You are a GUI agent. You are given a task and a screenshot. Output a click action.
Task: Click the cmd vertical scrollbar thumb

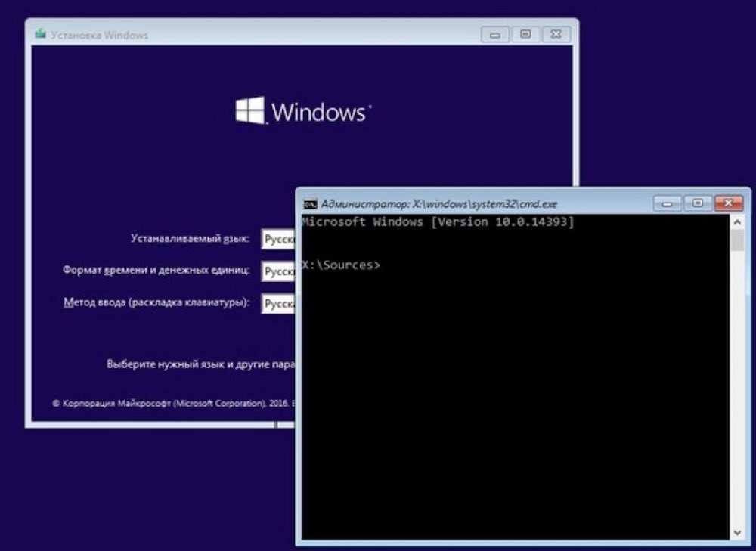pos(736,240)
